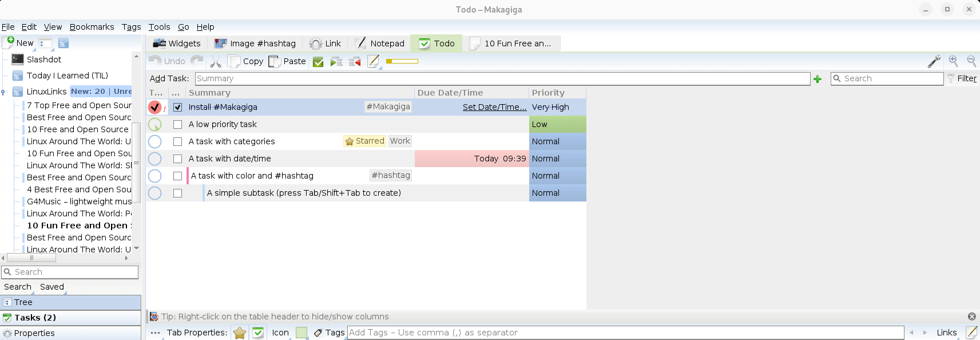Click the #Makagiga tag label
Image resolution: width=980 pixels, height=340 pixels.
coord(388,107)
